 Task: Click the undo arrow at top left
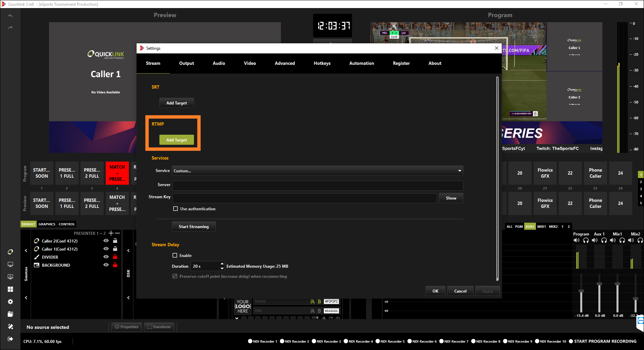tap(10, 16)
